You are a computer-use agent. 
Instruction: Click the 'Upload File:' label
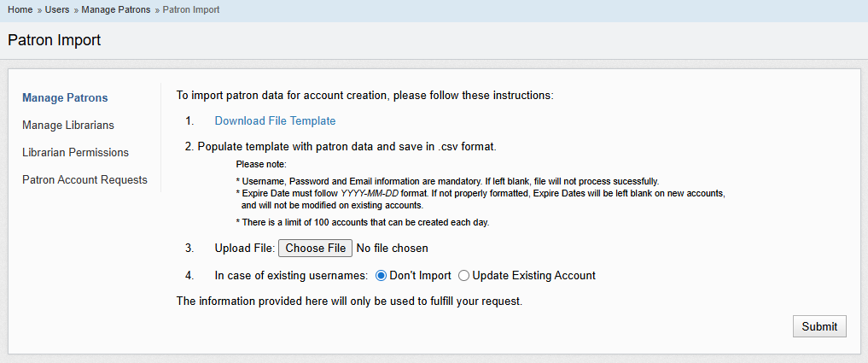[244, 248]
